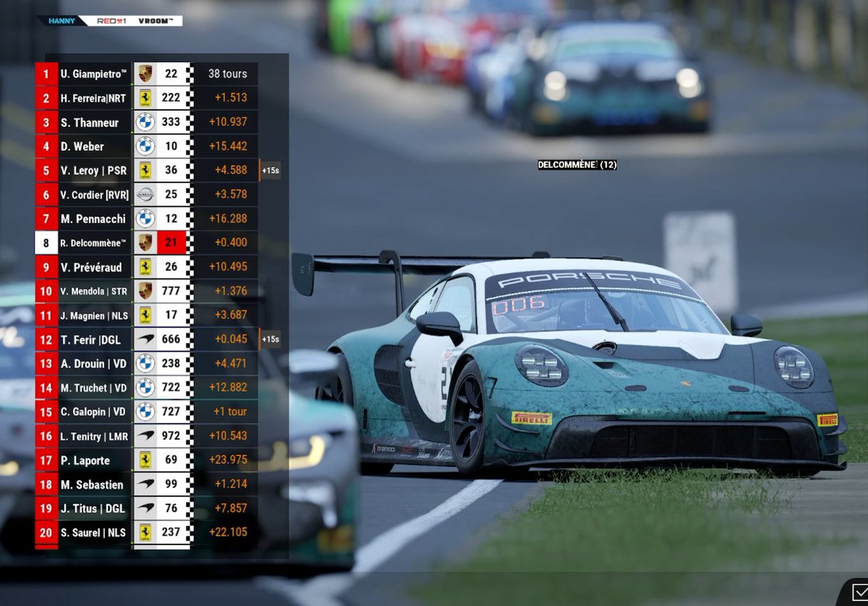This screenshot has width=868, height=606.
Task: Click the '38 tours' lap count for the leader
Action: click(x=228, y=74)
